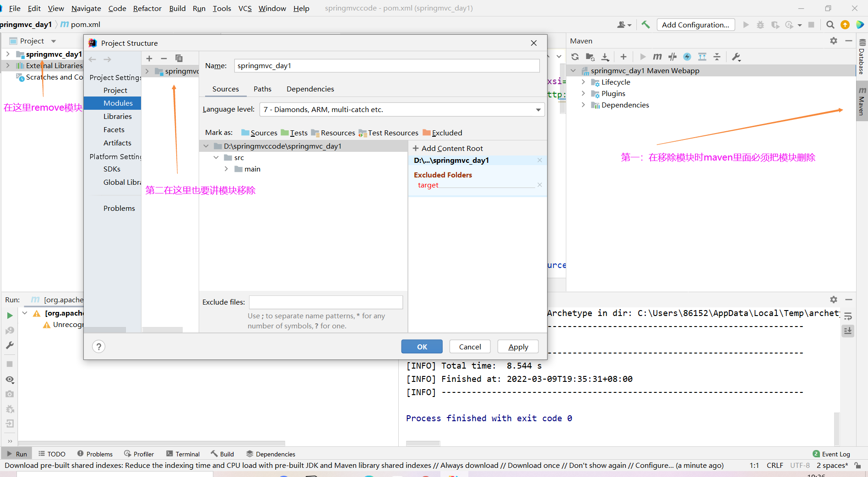Click Execute Maven Goal 'm' icon
The width and height of the screenshot is (868, 477).
point(657,57)
